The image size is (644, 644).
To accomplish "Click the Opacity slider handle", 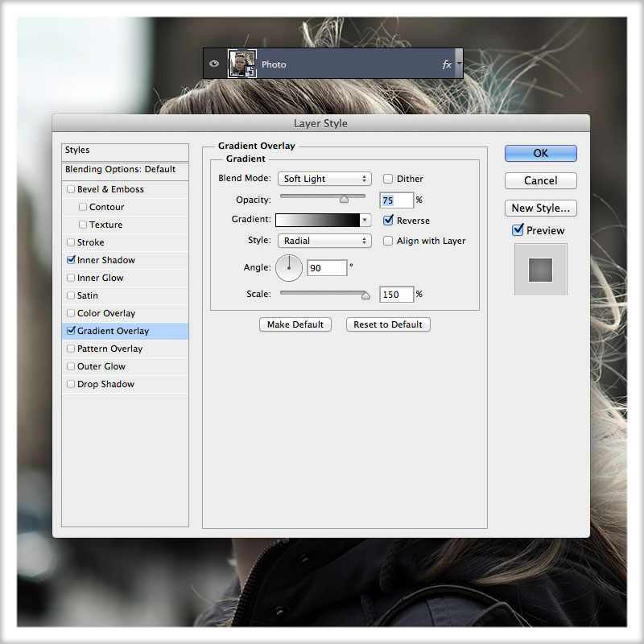I will click(342, 199).
